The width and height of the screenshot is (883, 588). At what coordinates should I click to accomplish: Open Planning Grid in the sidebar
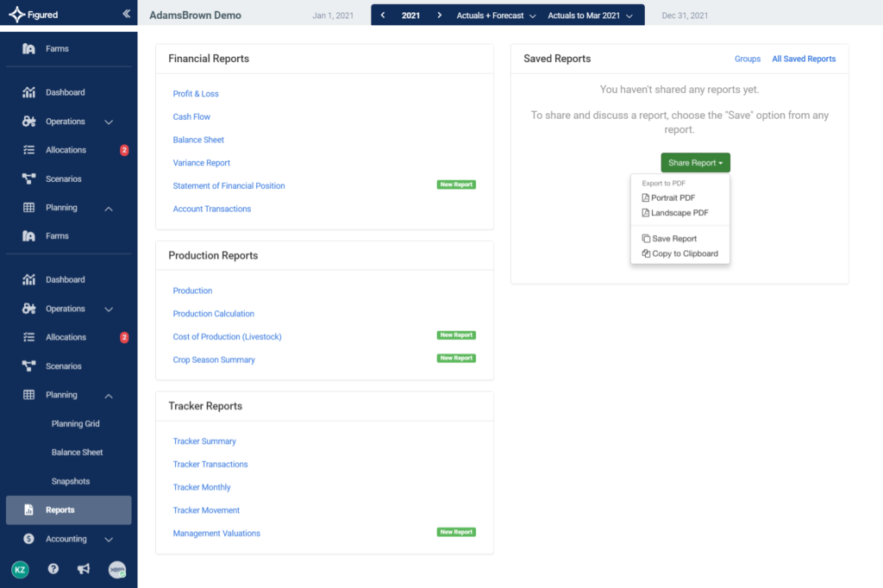click(x=76, y=423)
